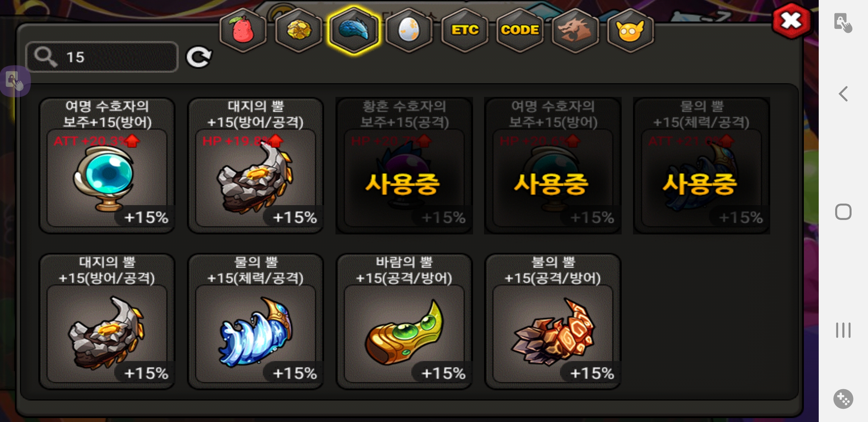Screen dimensions: 868x422
Task: Choose the 불의 뿔 +15 fire horn
Action: pyautogui.click(x=553, y=322)
